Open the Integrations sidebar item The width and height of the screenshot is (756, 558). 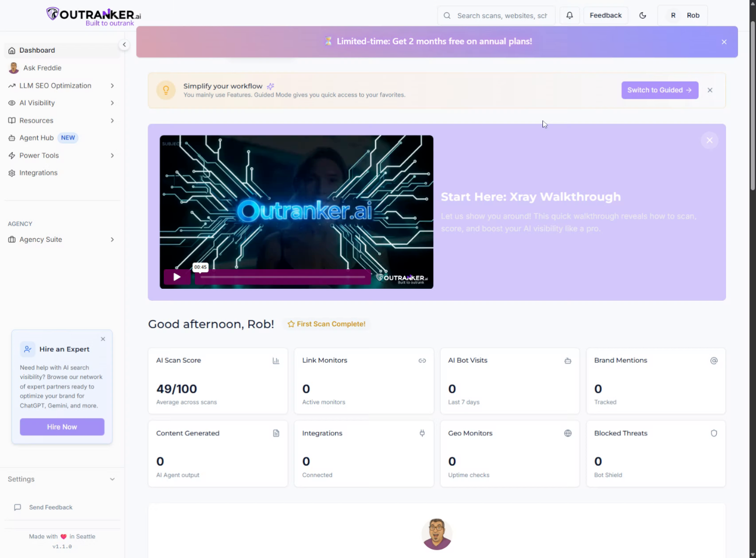pyautogui.click(x=62, y=173)
